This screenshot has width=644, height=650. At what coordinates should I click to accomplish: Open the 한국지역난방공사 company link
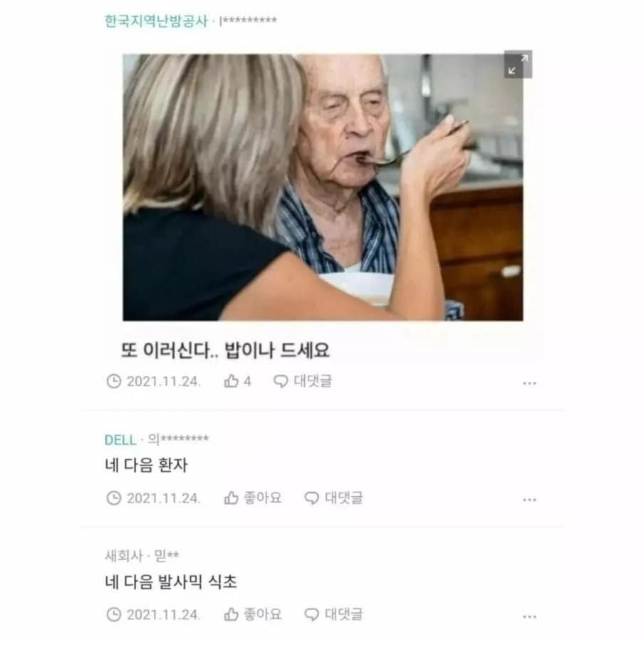pos(156,21)
